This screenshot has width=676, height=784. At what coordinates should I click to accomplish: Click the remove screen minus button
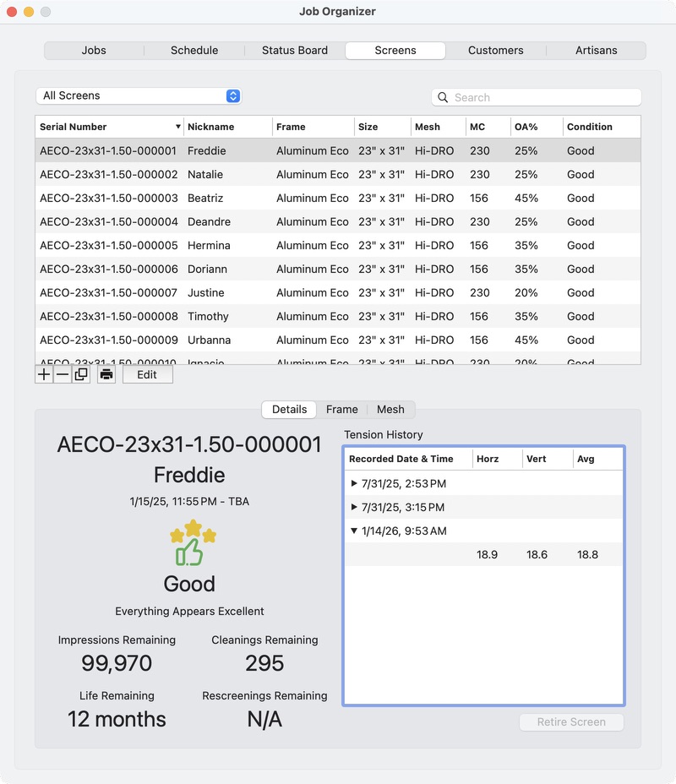tap(63, 374)
